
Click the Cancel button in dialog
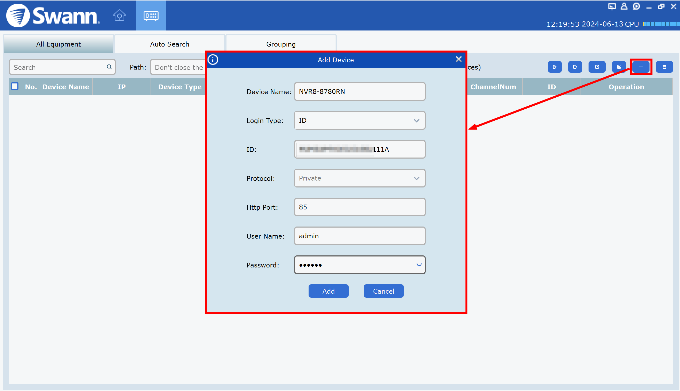point(384,291)
